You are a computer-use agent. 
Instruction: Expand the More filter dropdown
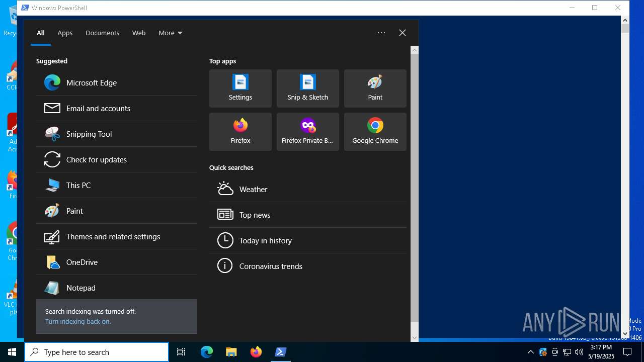[x=171, y=33]
